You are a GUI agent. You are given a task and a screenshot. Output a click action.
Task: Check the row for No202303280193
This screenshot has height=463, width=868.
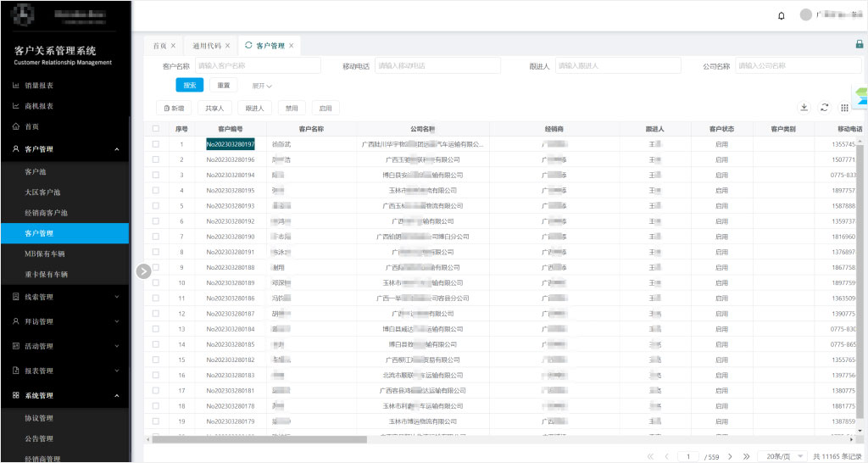156,205
